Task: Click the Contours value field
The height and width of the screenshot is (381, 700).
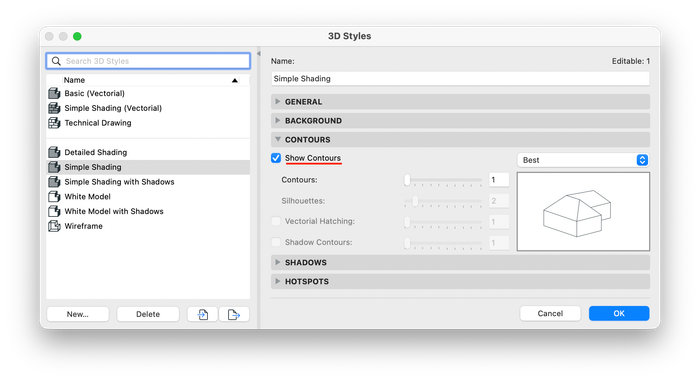Action: (x=499, y=180)
